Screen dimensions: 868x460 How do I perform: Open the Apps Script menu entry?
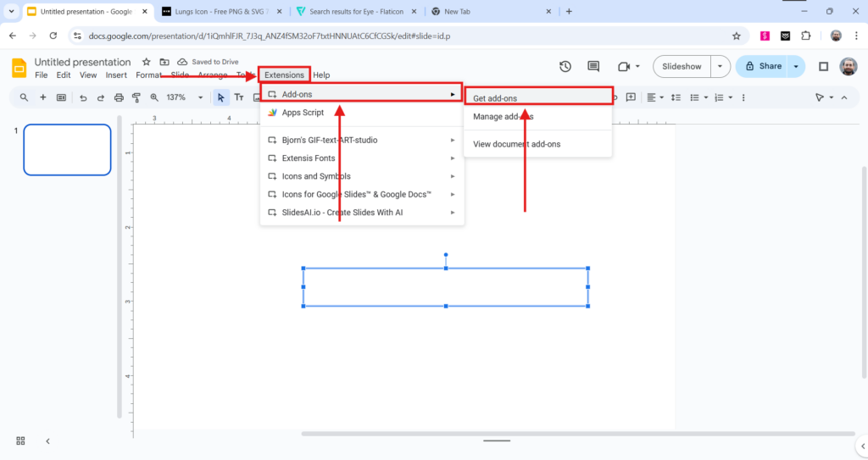(303, 113)
